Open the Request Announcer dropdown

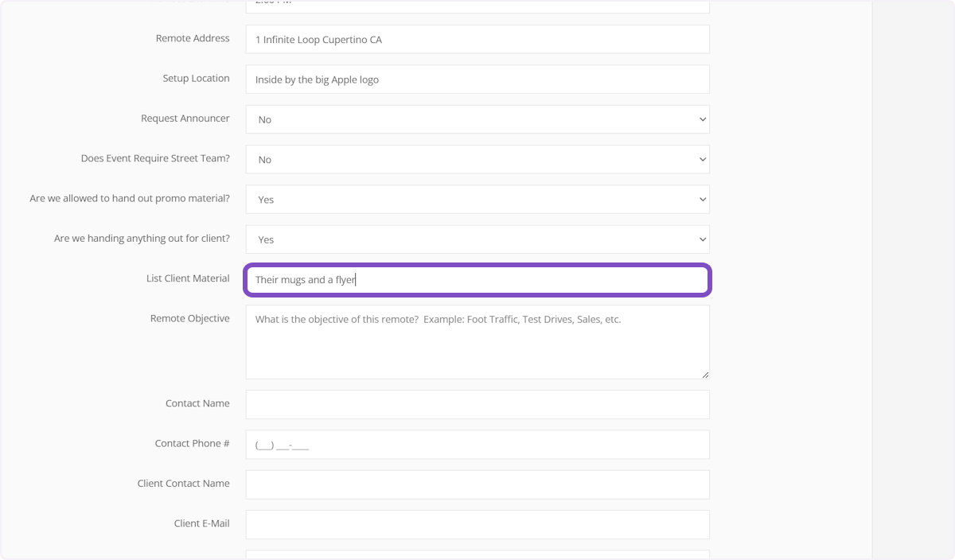tap(477, 119)
